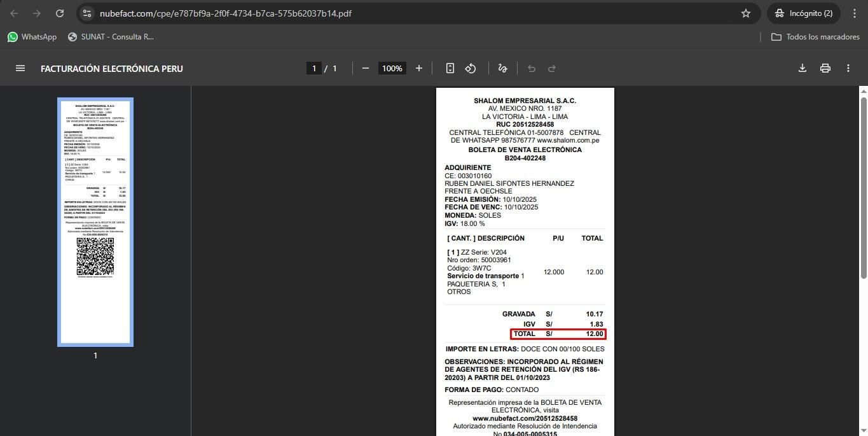Reload the current page

[60, 13]
